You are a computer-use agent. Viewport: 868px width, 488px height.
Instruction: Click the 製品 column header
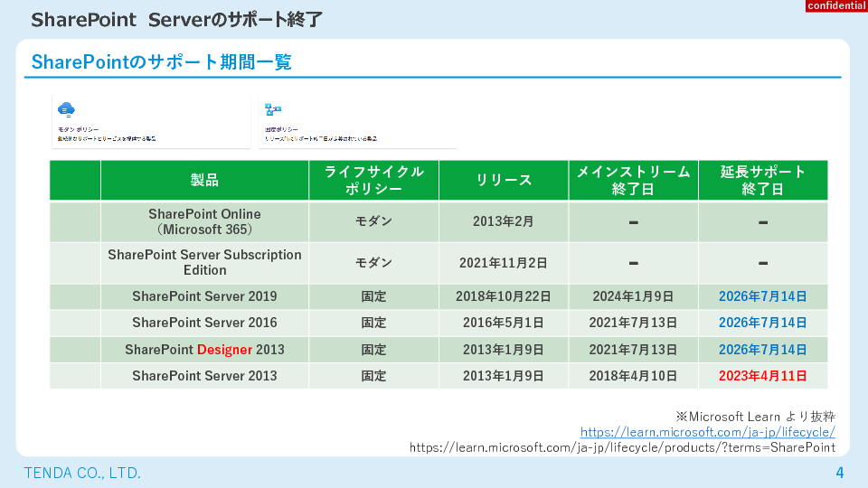pyautogui.click(x=204, y=180)
